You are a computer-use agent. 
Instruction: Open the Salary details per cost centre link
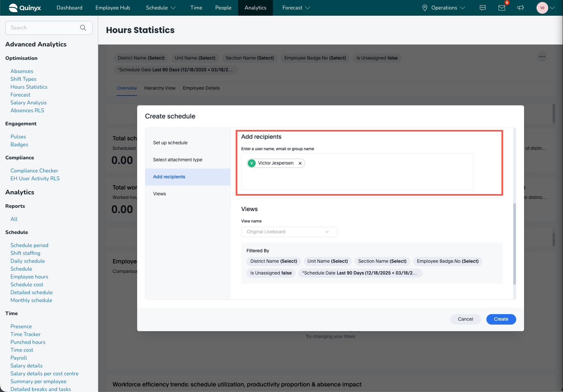pyautogui.click(x=45, y=374)
